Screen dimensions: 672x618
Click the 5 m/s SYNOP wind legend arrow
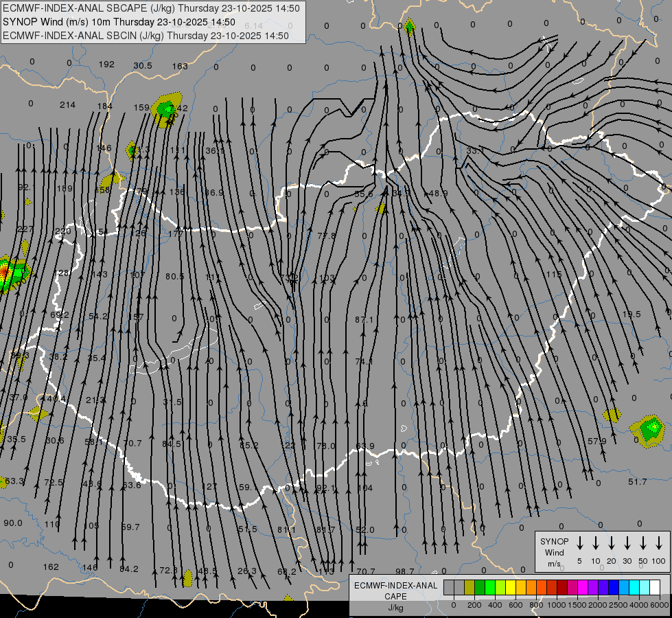tap(579, 543)
